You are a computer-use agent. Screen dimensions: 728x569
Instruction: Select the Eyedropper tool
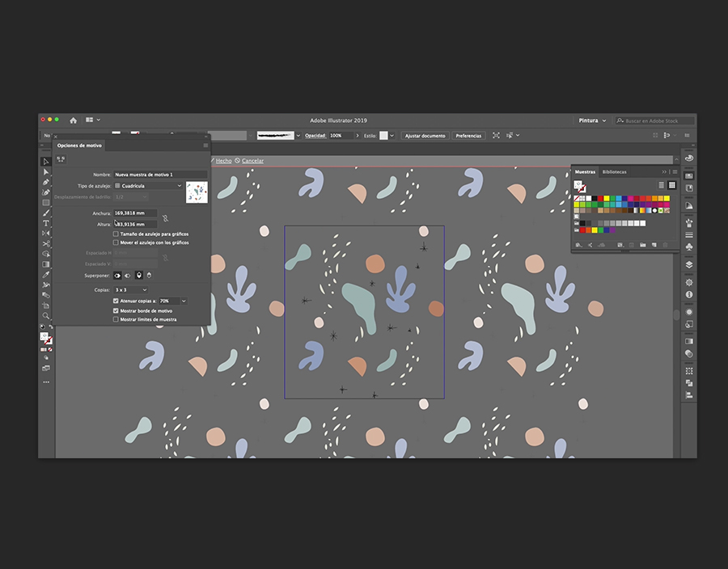[x=45, y=275]
